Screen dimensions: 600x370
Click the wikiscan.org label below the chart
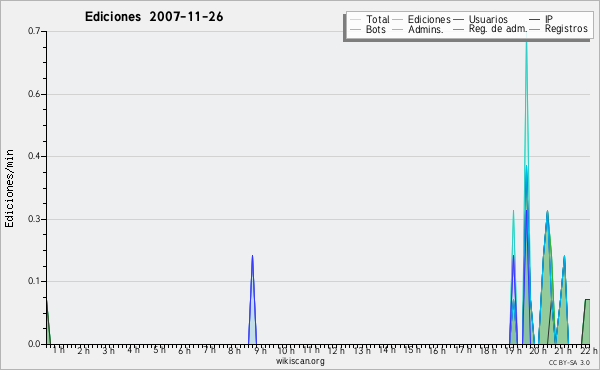pos(300,361)
